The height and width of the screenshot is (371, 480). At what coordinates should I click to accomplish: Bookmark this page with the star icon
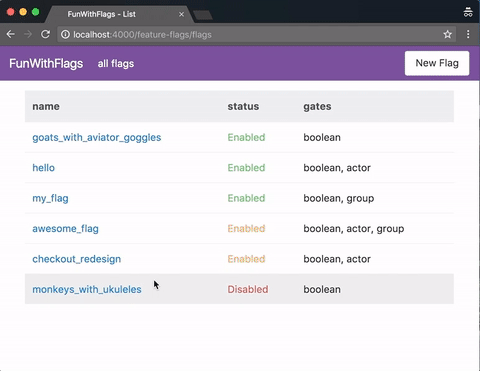point(447,34)
